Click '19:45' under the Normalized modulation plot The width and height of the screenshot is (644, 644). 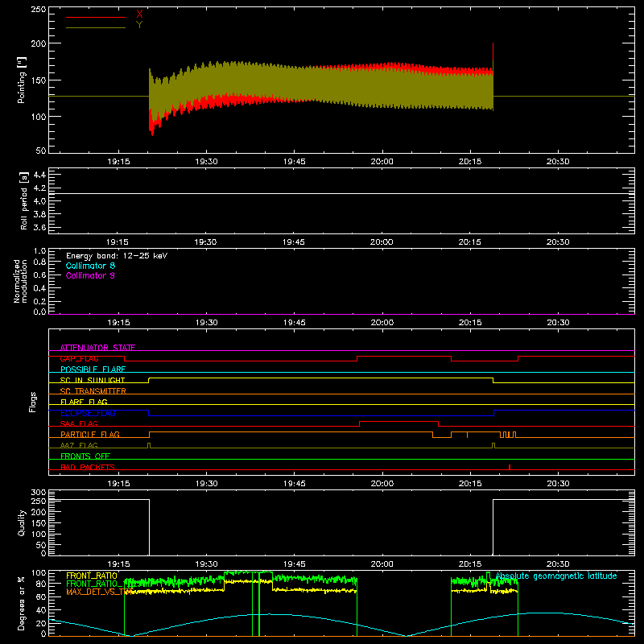point(294,323)
